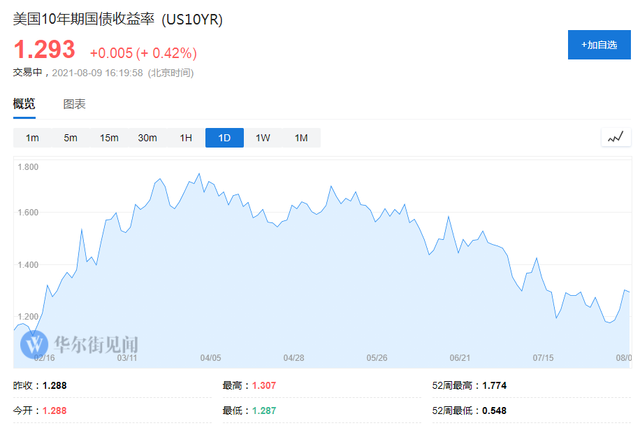Select the 1m timeframe

click(32, 138)
